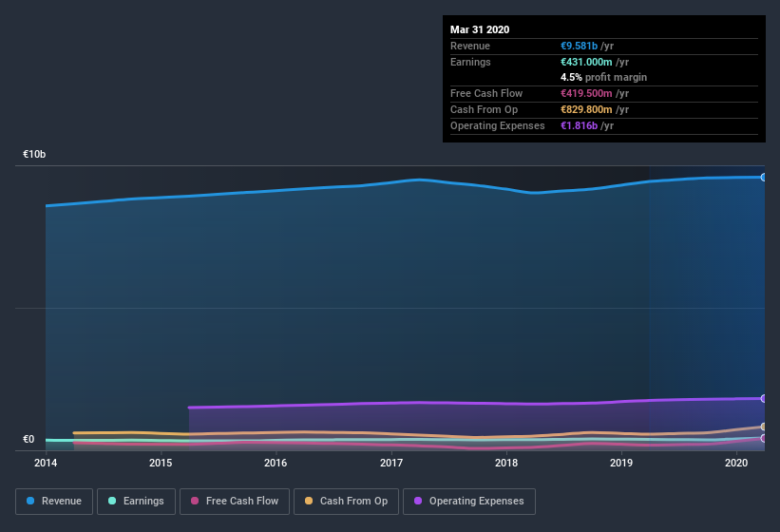Select the Revenue data point at 2020
Image resolution: width=780 pixels, height=532 pixels.
point(763,177)
